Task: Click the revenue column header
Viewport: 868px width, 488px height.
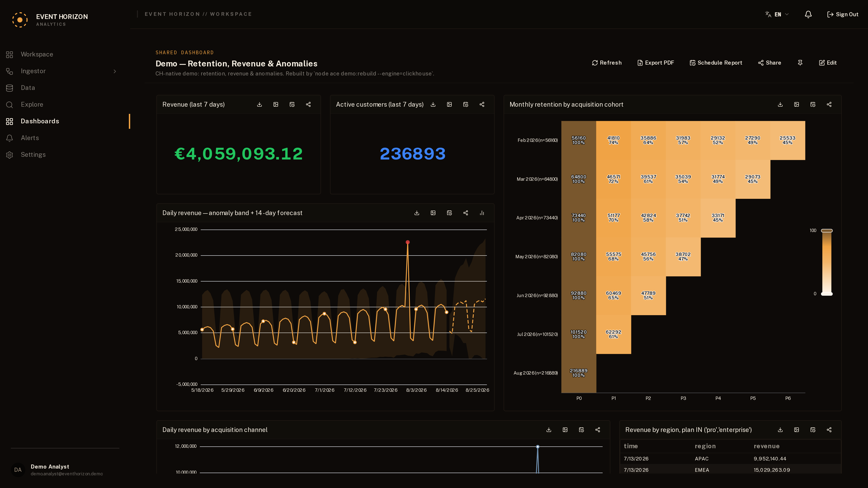Action: (767, 446)
